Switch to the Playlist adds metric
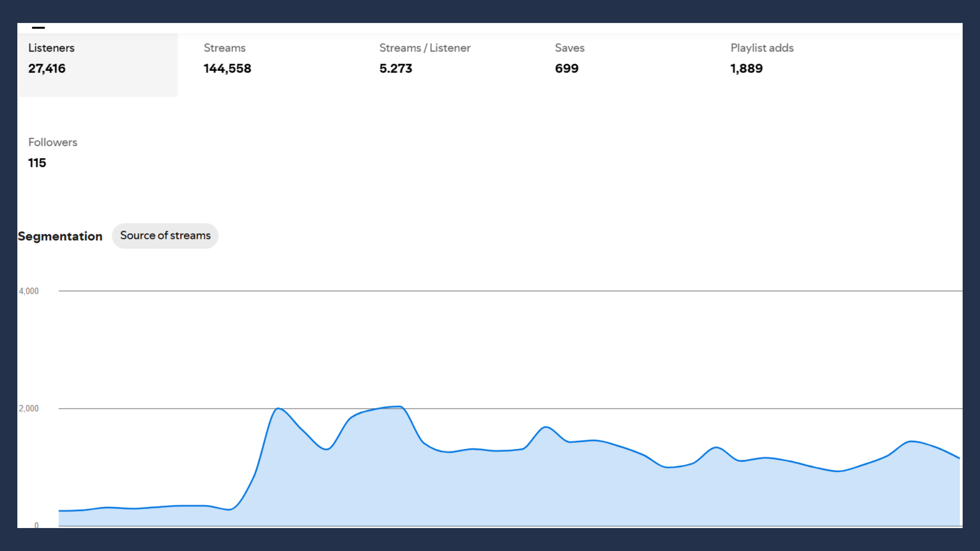This screenshot has height=551, width=980. point(762,48)
